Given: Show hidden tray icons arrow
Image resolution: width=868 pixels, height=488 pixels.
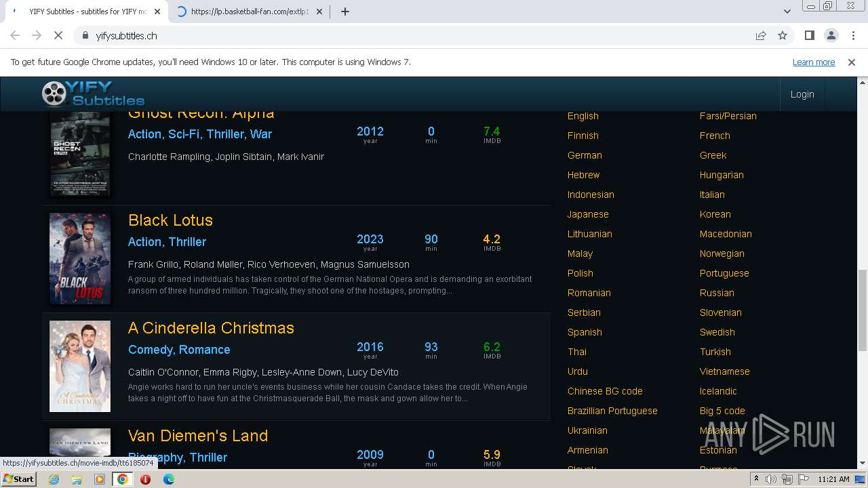Looking at the screenshot, I should (756, 479).
